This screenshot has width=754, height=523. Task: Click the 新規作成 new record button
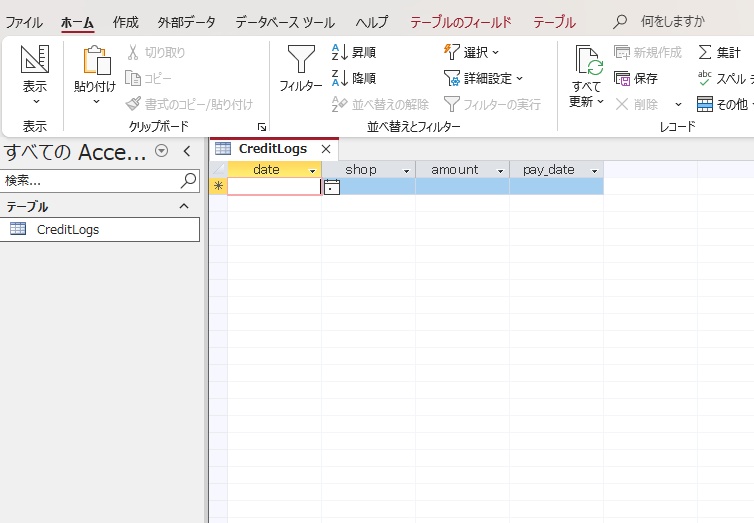pyautogui.click(x=648, y=52)
